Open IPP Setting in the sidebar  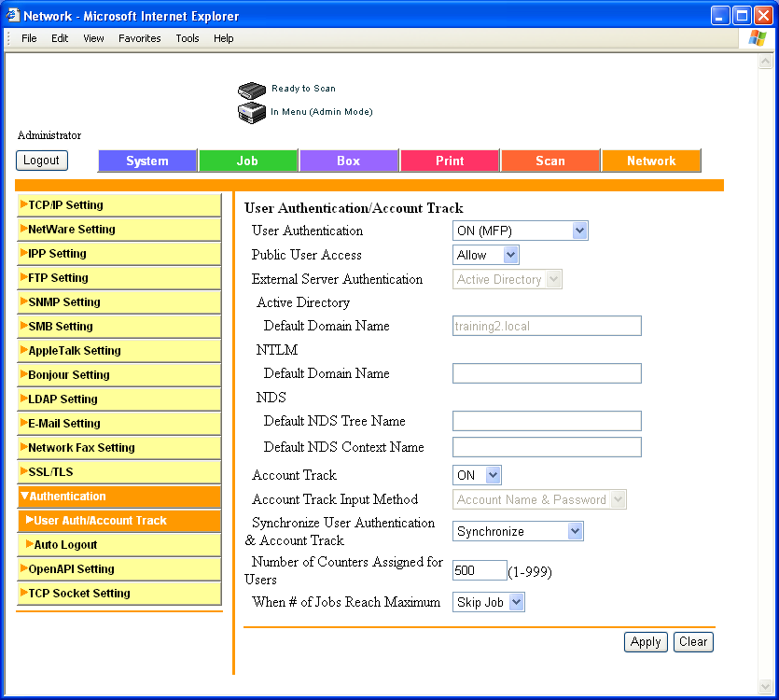tap(119, 254)
